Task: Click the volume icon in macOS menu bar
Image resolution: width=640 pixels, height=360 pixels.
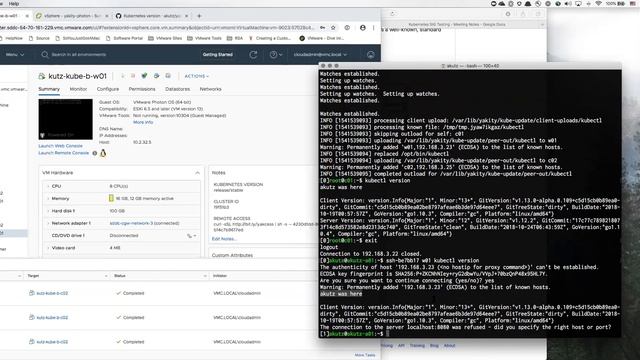Action: [x=568, y=3]
